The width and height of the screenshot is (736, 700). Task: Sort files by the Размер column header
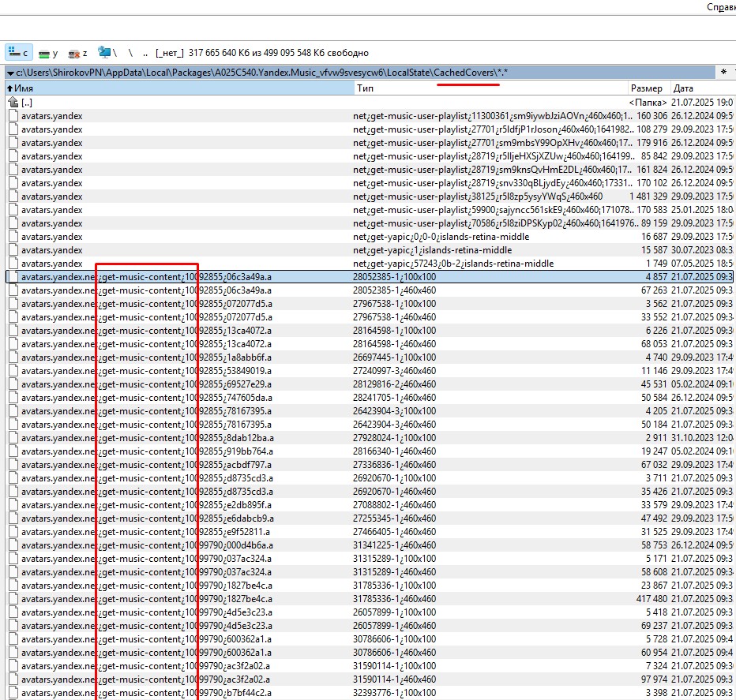click(646, 88)
